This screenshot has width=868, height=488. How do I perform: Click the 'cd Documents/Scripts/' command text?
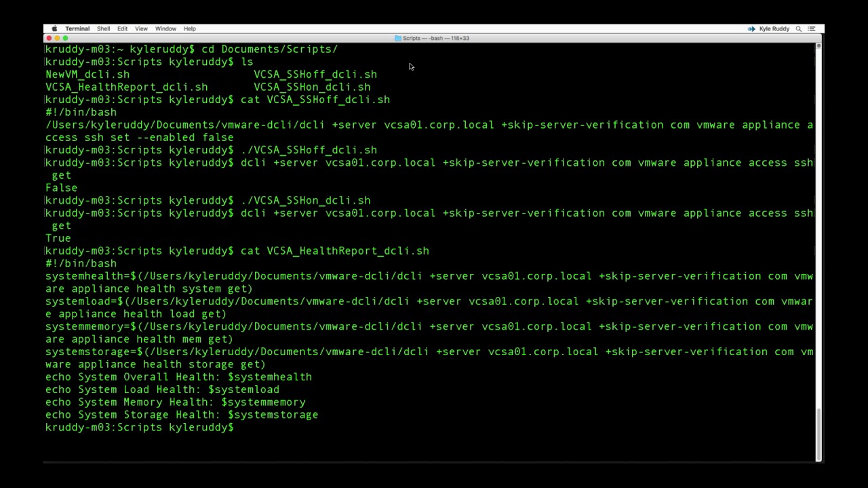point(269,49)
